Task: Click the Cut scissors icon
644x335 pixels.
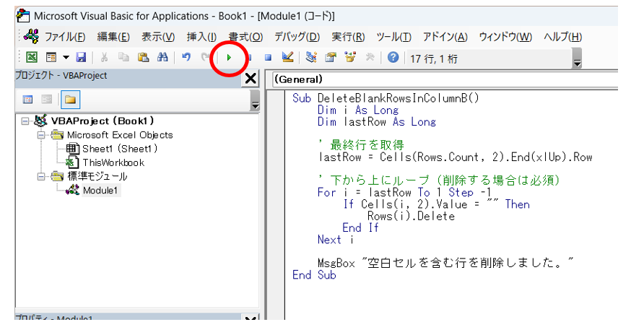Action: tap(104, 58)
